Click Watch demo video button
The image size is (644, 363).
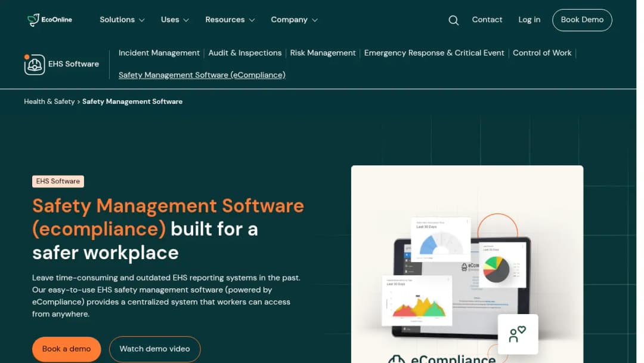tap(154, 349)
